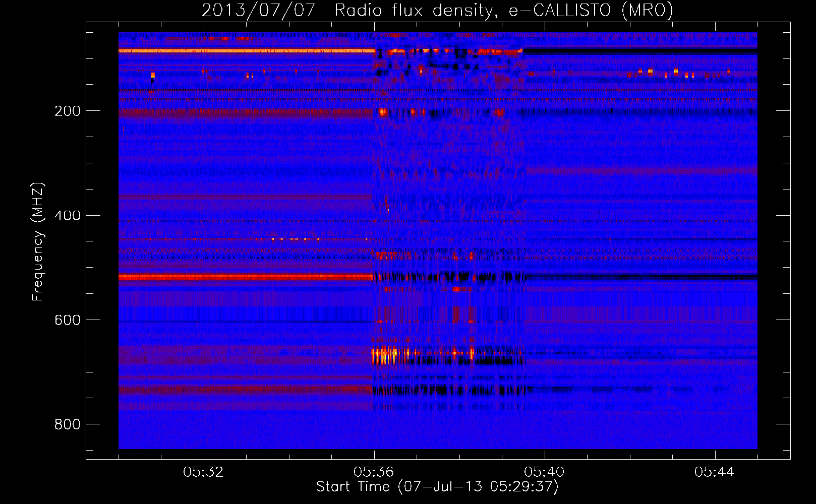Click the 05:44 time axis label
816x504 pixels.
click(x=715, y=472)
